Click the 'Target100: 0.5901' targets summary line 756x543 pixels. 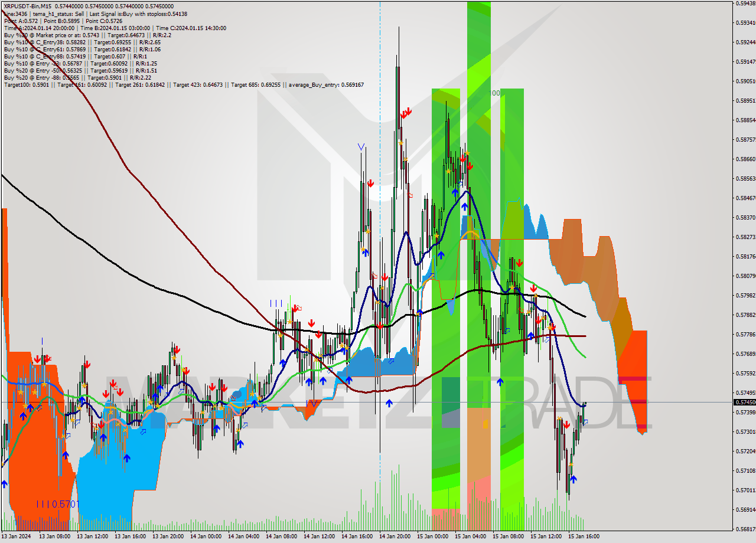click(184, 84)
